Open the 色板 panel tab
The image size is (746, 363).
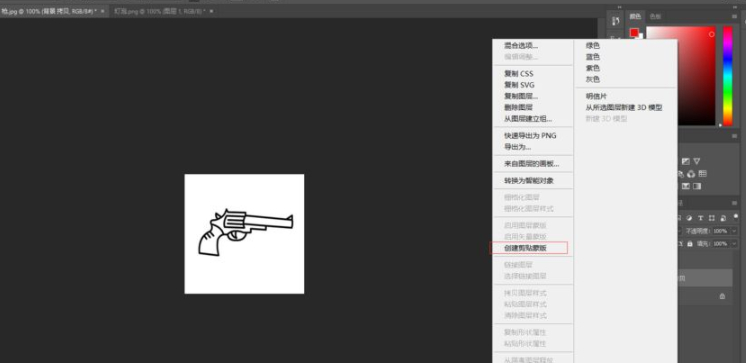point(655,16)
